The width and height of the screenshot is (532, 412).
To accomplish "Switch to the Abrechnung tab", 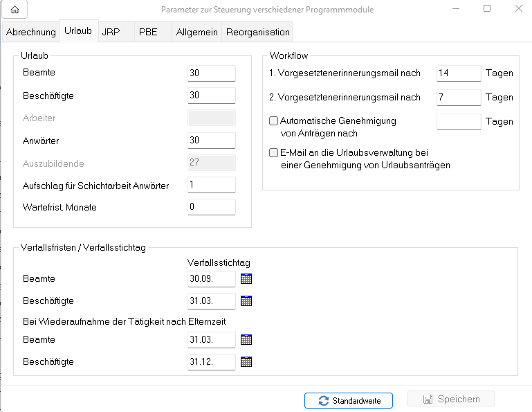I will coord(31,32).
